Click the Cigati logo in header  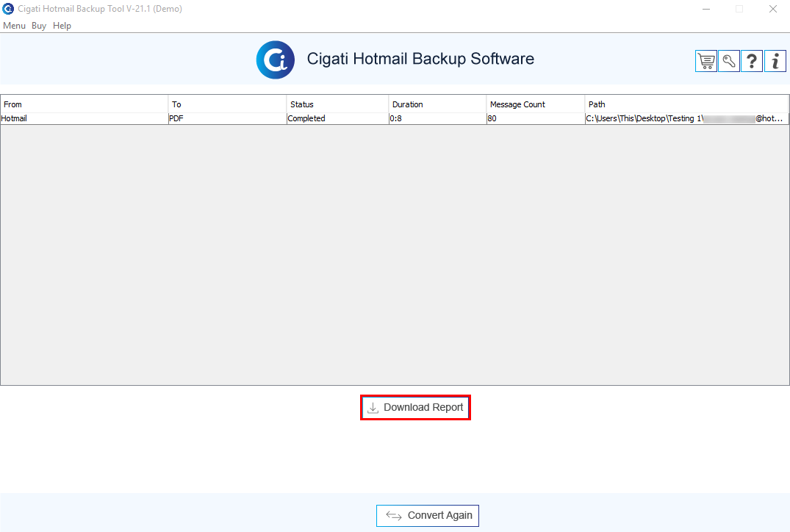coord(275,60)
